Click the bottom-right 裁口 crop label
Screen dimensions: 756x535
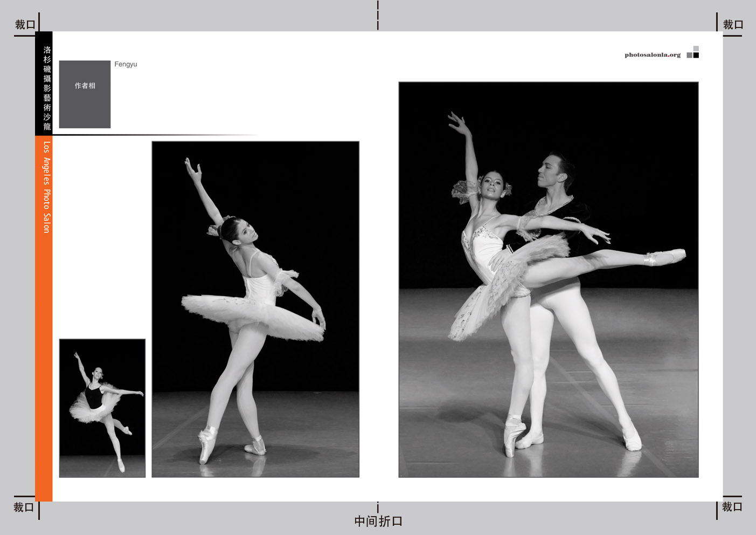tap(732, 507)
